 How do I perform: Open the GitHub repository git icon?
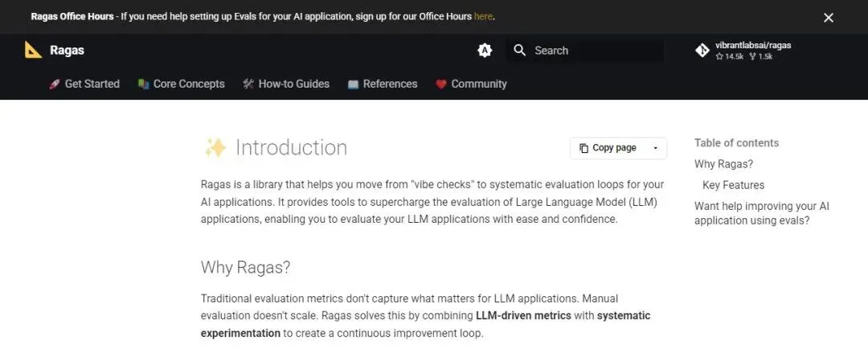point(702,51)
